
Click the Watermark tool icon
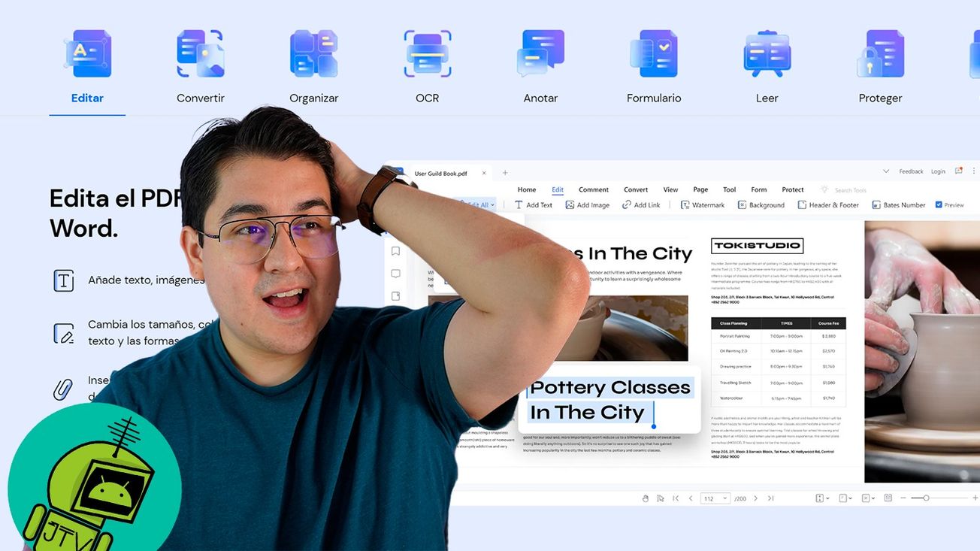[685, 205]
